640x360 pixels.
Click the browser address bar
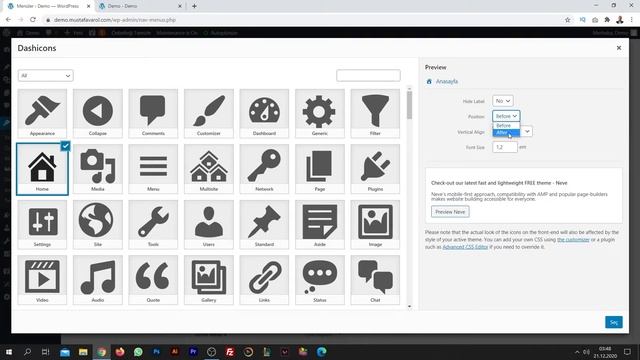point(302,20)
